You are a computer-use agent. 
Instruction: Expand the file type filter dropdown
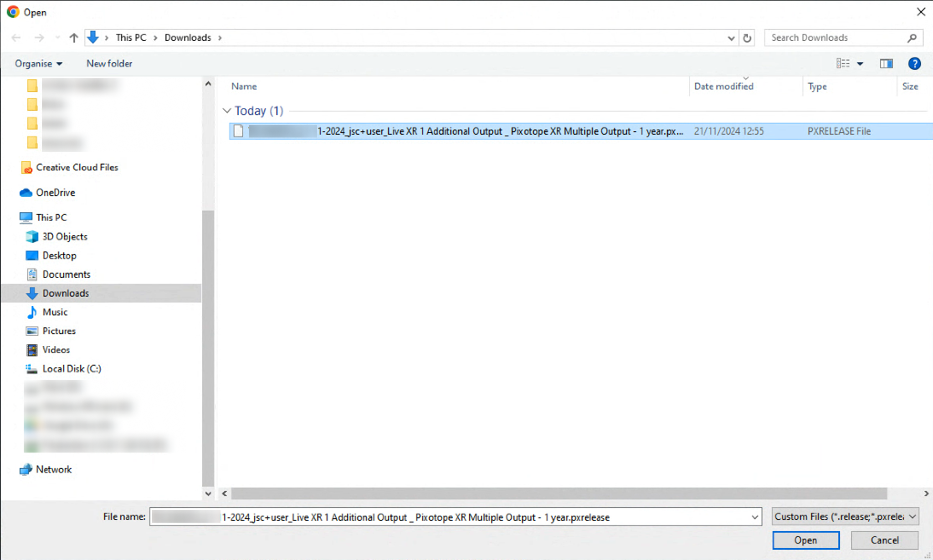912,517
